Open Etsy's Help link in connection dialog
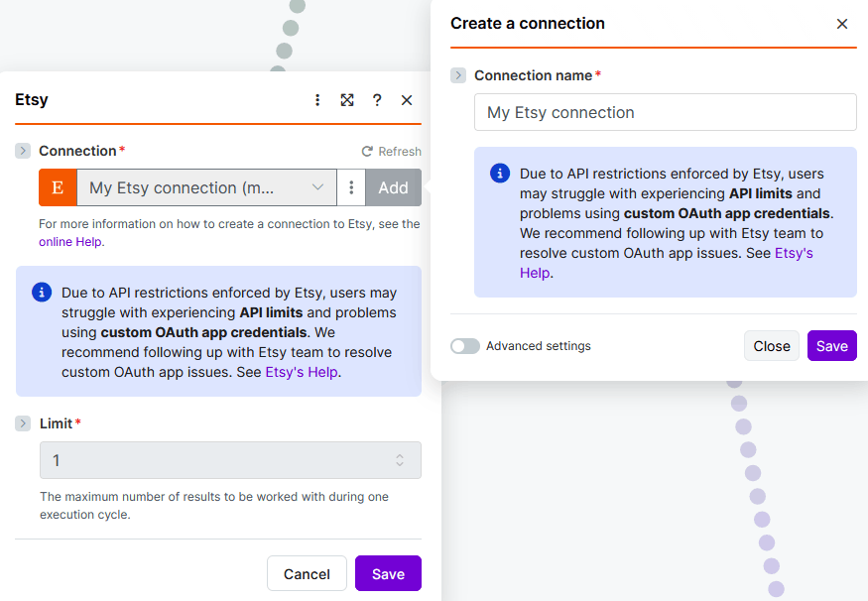This screenshot has height=601, width=868. pyautogui.click(x=666, y=263)
